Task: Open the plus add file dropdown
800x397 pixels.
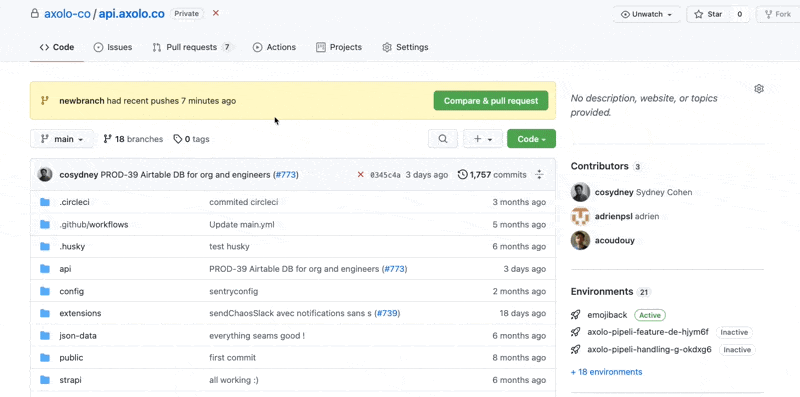Action: click(x=483, y=139)
